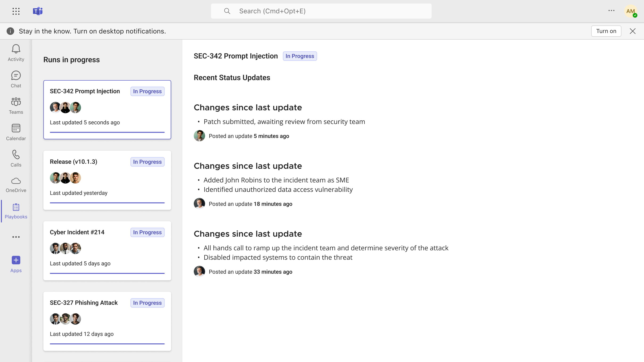Open OneDrive from the sidebar
Viewport: 644px width, 362px height.
[x=16, y=185]
